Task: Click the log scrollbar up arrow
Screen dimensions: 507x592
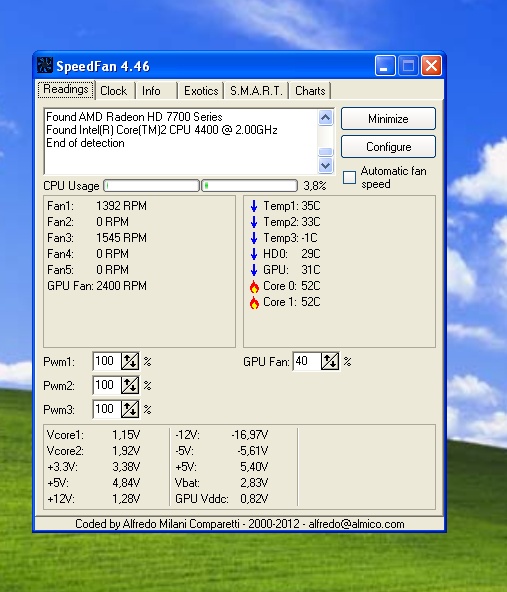Action: click(325, 118)
